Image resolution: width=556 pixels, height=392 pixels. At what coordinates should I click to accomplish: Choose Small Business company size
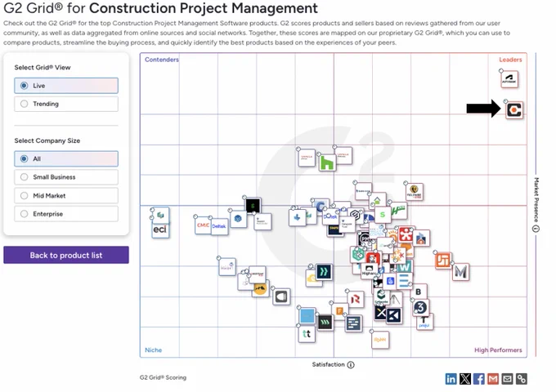[66, 177]
